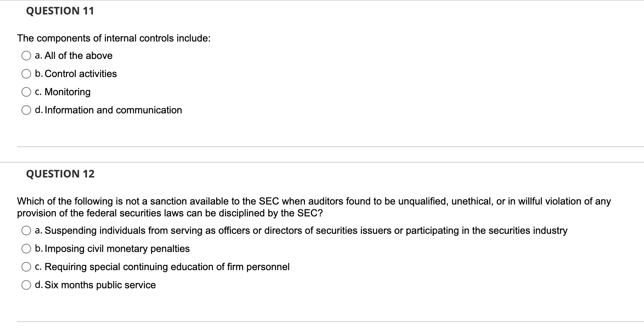Image resolution: width=644 pixels, height=332 pixels.
Task: Click the text Control activities label
Action: coord(80,74)
